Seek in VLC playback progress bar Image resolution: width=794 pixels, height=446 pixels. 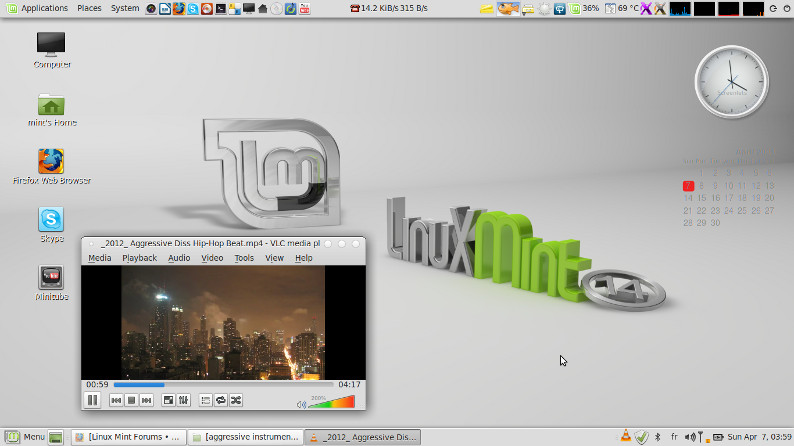pos(223,385)
